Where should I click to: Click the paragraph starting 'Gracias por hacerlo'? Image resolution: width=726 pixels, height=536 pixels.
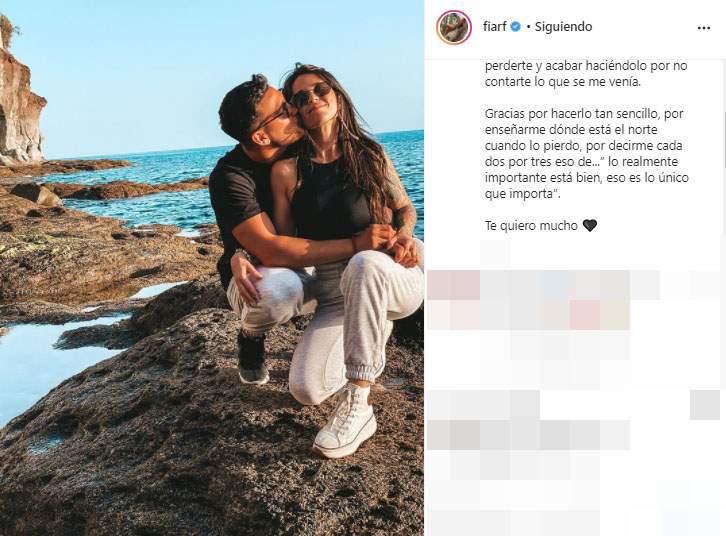point(587,154)
